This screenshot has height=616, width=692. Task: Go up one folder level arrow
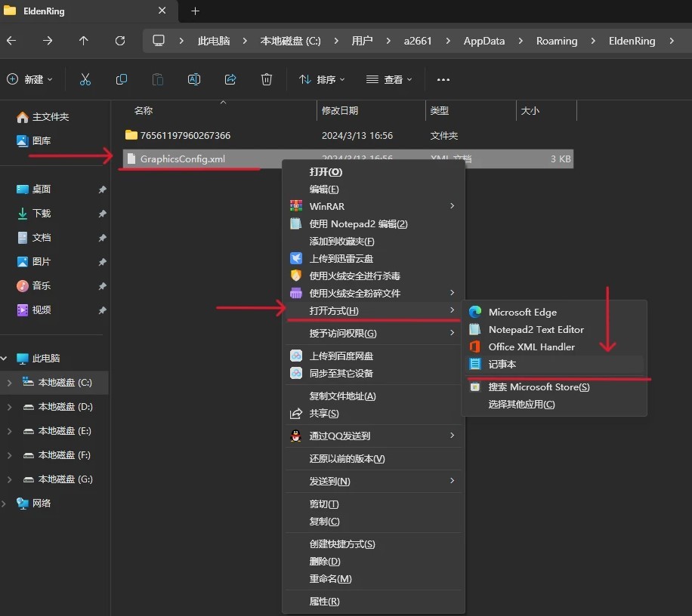coord(83,41)
